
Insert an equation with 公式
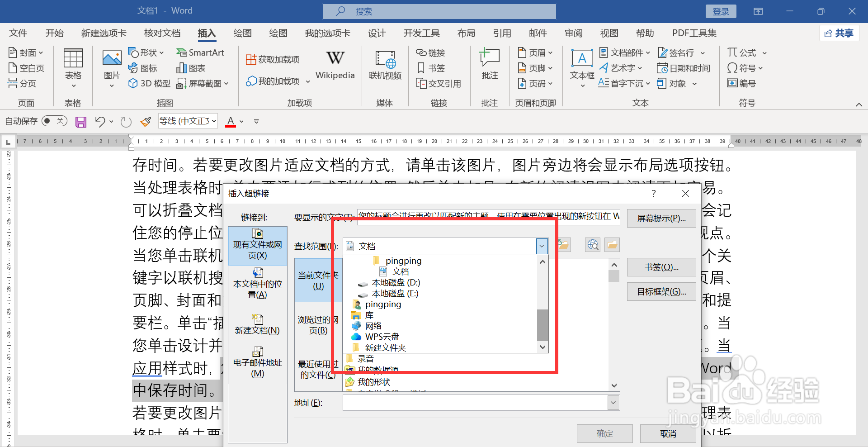[x=747, y=53]
